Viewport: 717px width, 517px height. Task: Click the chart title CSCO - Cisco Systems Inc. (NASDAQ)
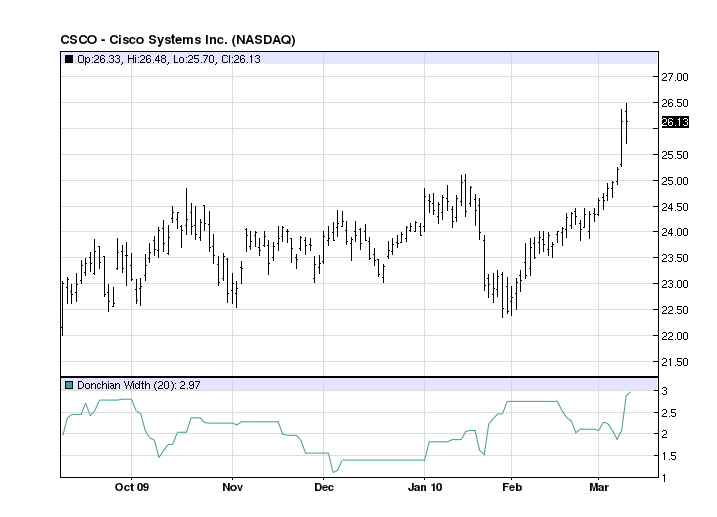[178, 40]
